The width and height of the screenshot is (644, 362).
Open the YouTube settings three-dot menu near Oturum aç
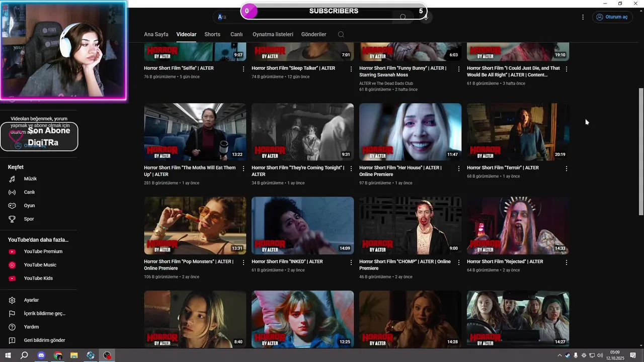583,17
